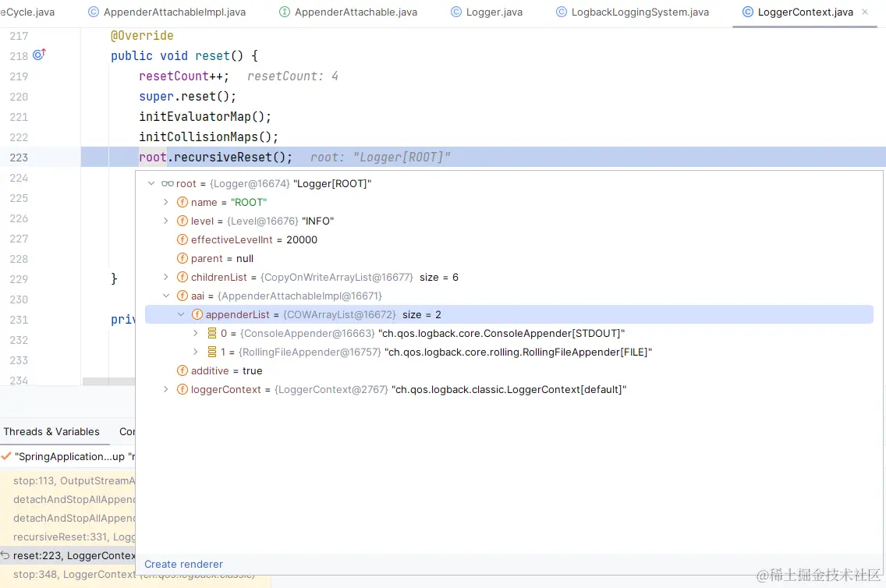Click the field icon next to childrenList
886x588 pixels.
(x=182, y=277)
